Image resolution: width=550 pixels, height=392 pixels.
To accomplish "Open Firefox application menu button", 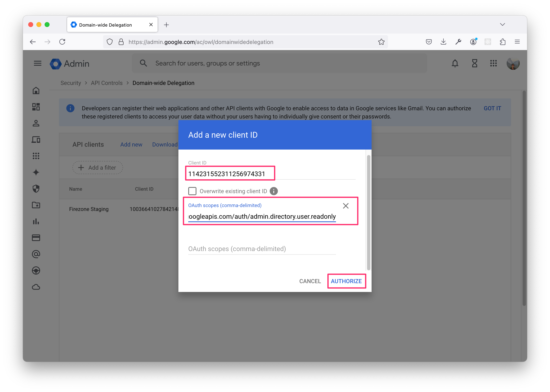I will tap(517, 42).
